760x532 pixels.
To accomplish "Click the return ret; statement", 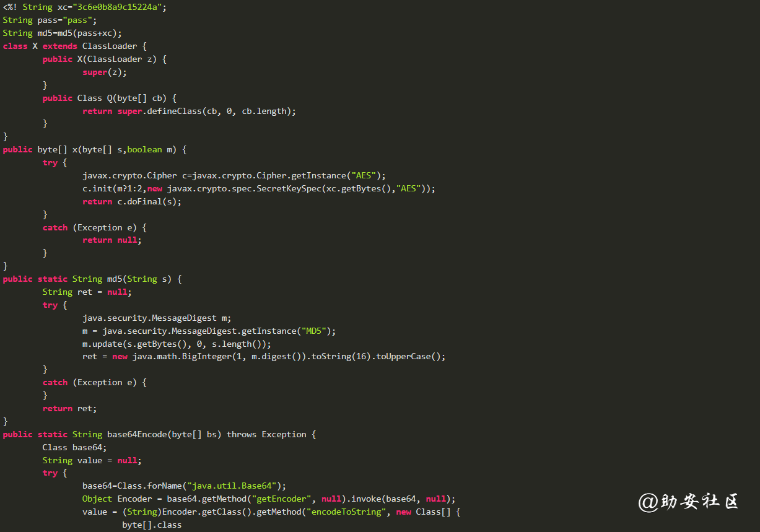I will tap(70, 408).
